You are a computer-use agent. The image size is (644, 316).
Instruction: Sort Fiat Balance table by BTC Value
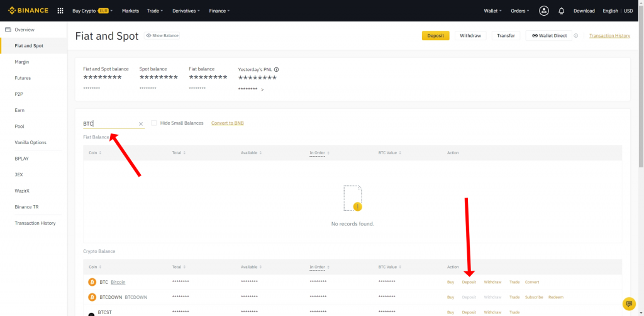pos(390,153)
